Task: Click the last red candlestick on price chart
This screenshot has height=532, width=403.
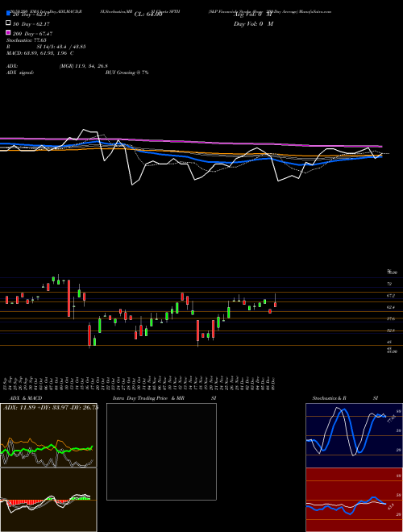Action: point(275,304)
